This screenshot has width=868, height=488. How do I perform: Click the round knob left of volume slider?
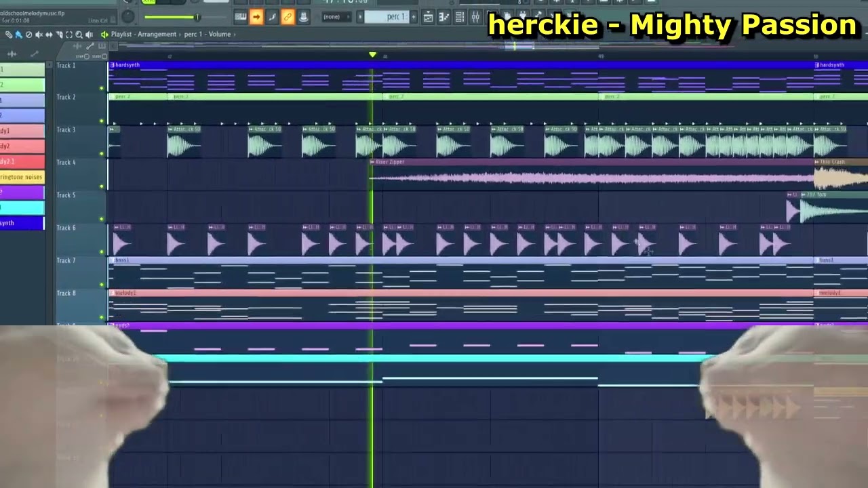(x=128, y=16)
